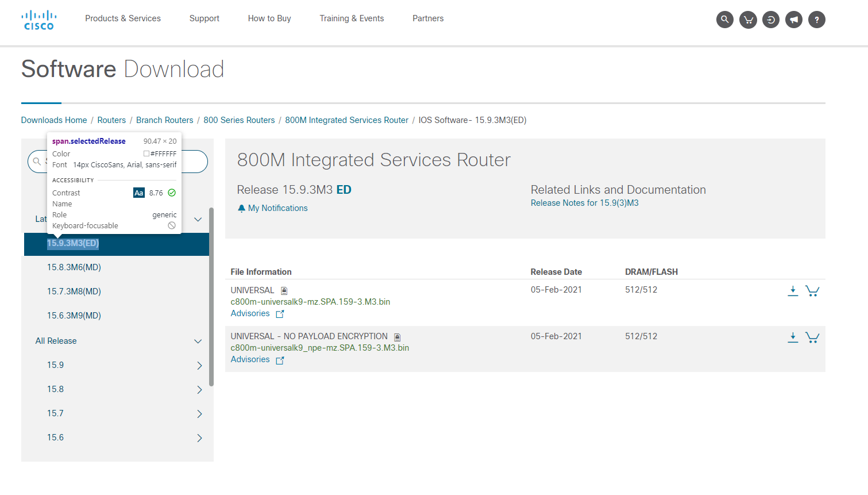The height and width of the screenshot is (495, 868).
Task: Click the bell icon beside My Notifications
Action: [241, 208]
